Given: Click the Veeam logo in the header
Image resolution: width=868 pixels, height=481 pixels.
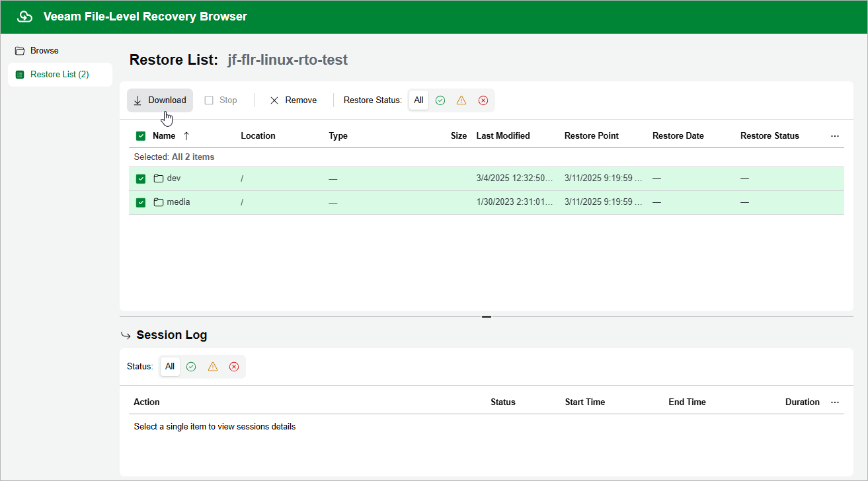Looking at the screenshot, I should (x=24, y=16).
